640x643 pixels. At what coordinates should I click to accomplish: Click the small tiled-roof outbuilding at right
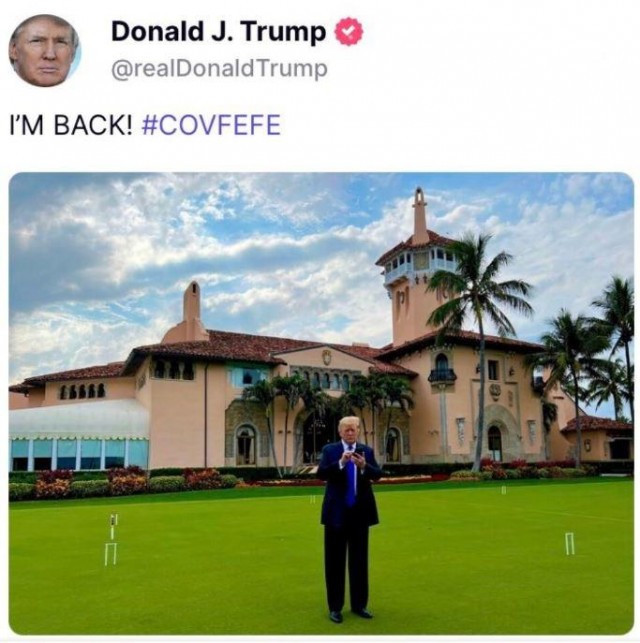pyautogui.click(x=597, y=439)
